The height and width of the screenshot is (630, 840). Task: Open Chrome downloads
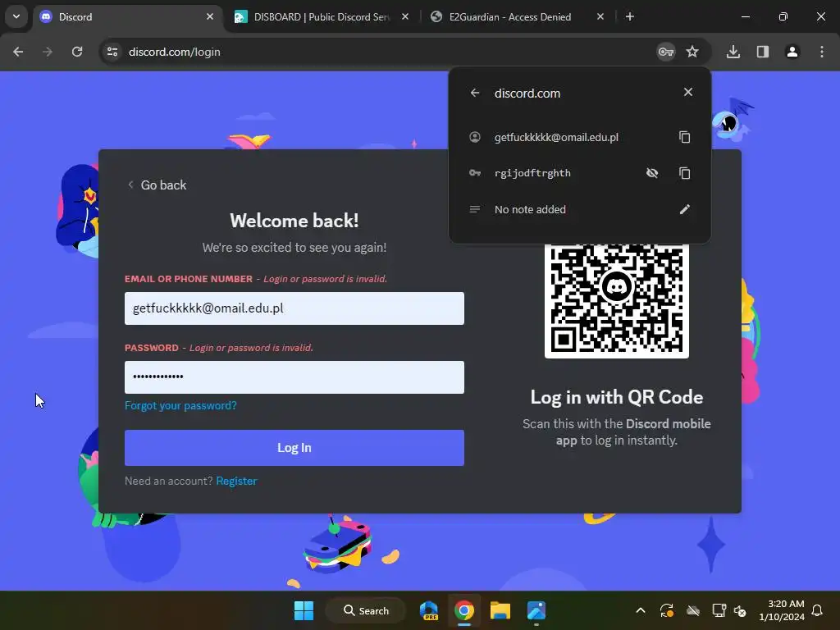pos(733,52)
